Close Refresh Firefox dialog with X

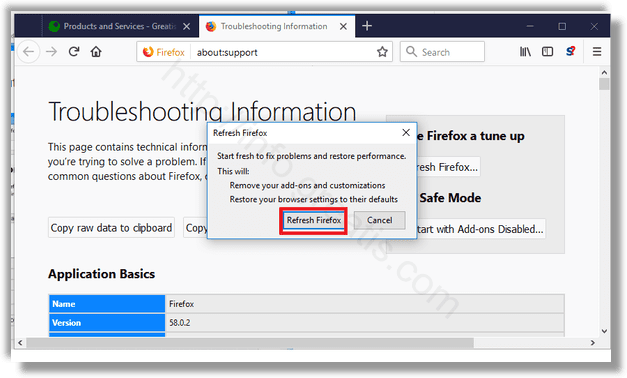pos(406,132)
